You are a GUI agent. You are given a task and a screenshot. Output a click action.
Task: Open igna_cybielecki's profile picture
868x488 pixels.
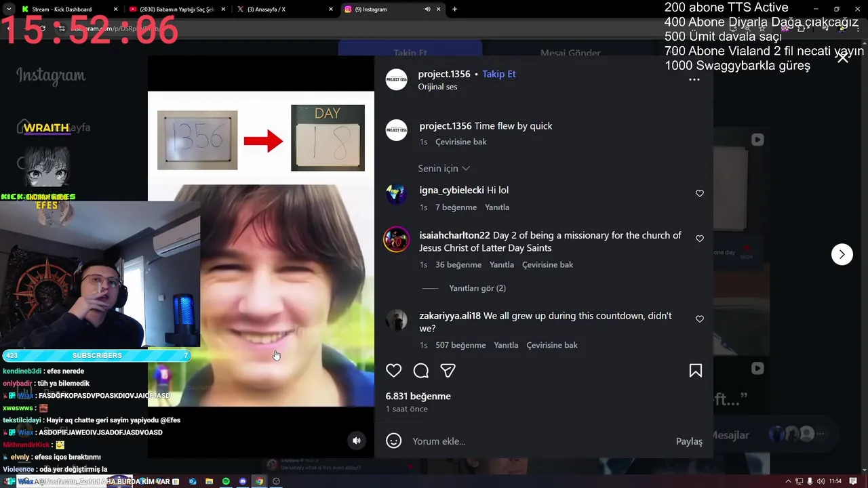tap(397, 195)
